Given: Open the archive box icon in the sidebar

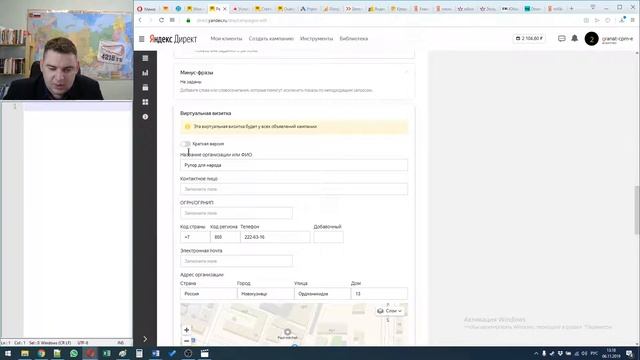Looking at the screenshot, I should (145, 87).
